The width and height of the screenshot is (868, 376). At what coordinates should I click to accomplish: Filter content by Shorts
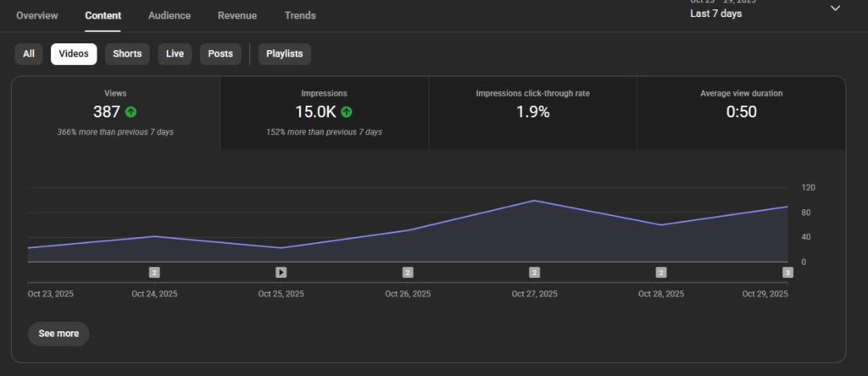click(127, 54)
